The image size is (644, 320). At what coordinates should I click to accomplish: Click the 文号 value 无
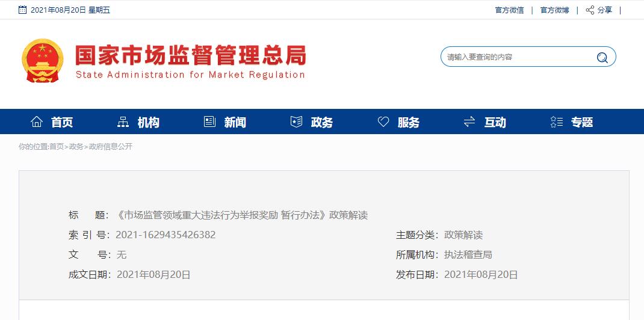[x=122, y=255]
